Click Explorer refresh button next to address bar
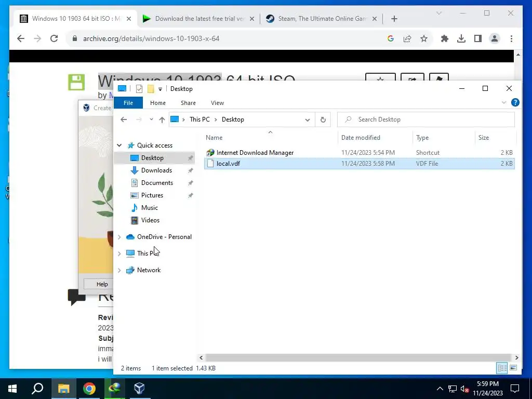 click(x=323, y=119)
